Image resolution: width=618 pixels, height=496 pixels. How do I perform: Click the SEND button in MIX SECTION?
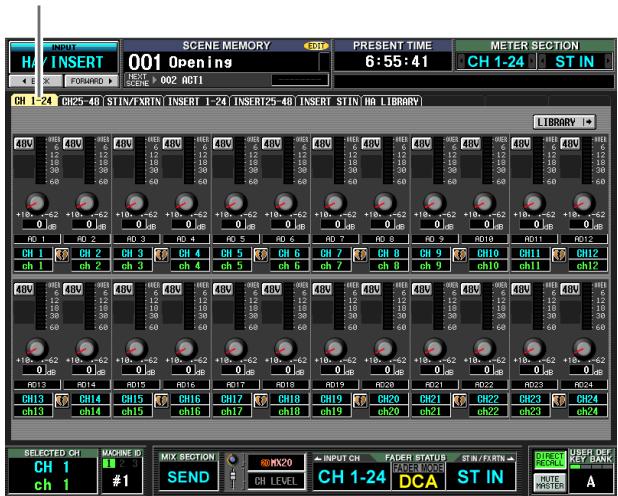pyautogui.click(x=188, y=476)
